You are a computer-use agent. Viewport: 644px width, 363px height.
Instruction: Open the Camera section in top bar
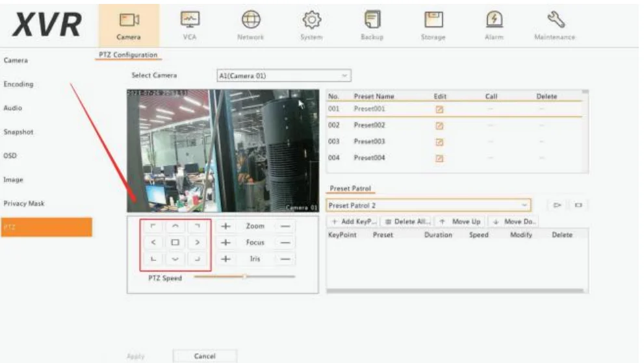[129, 25]
